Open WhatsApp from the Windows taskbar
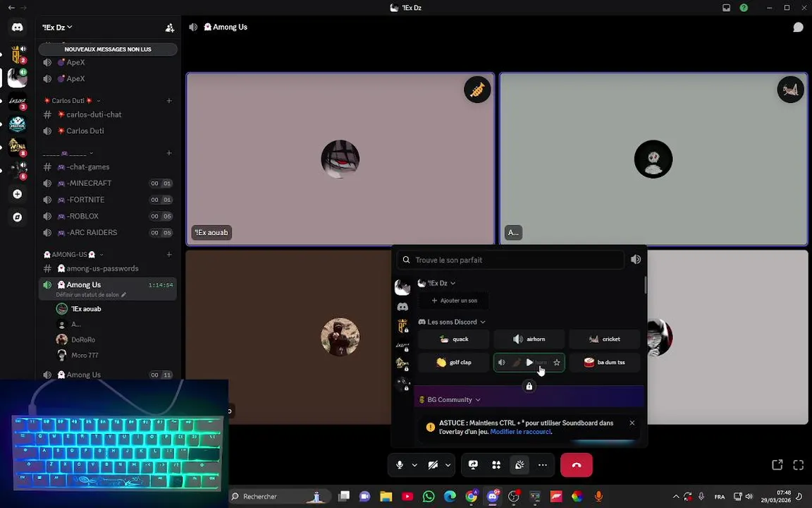The image size is (812, 508). click(429, 497)
